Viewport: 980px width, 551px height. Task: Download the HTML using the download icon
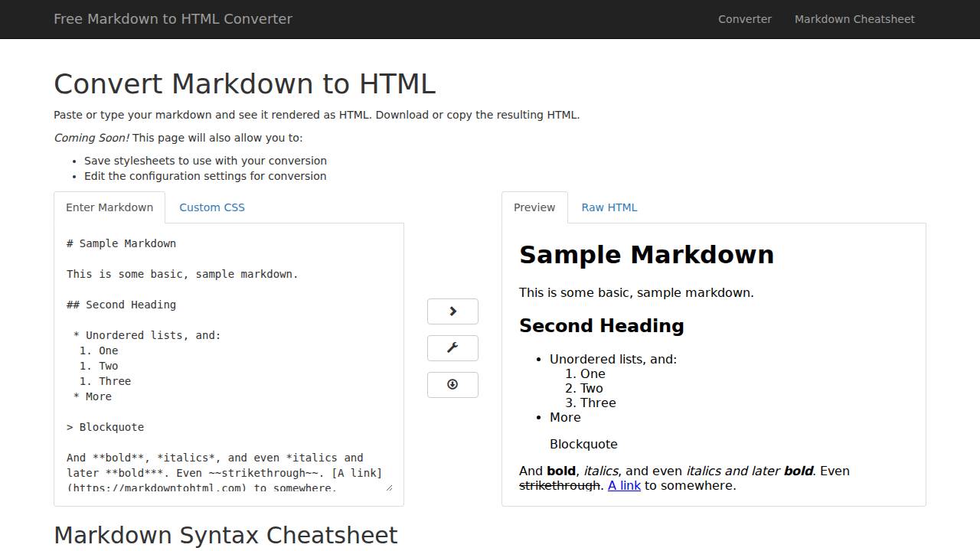[x=452, y=384]
